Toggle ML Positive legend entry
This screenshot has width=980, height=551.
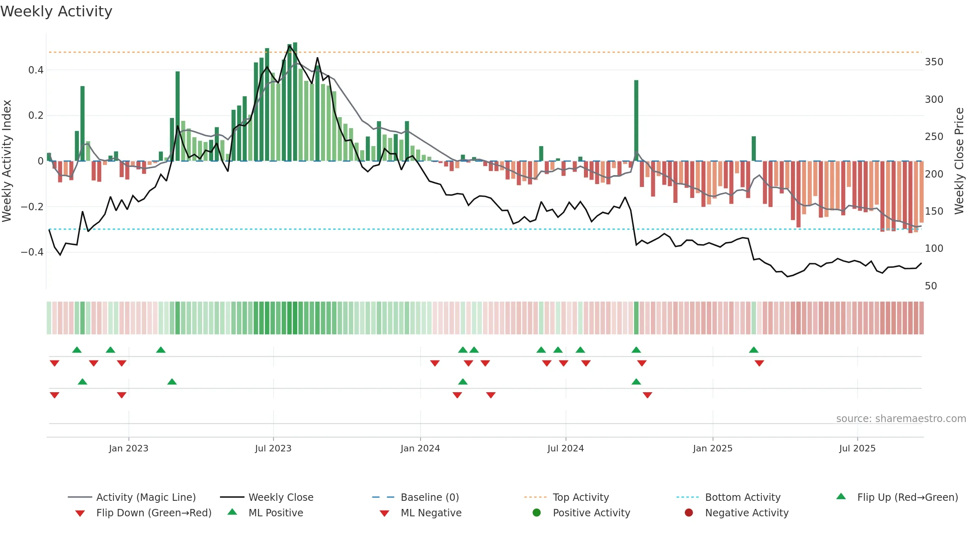click(x=265, y=513)
